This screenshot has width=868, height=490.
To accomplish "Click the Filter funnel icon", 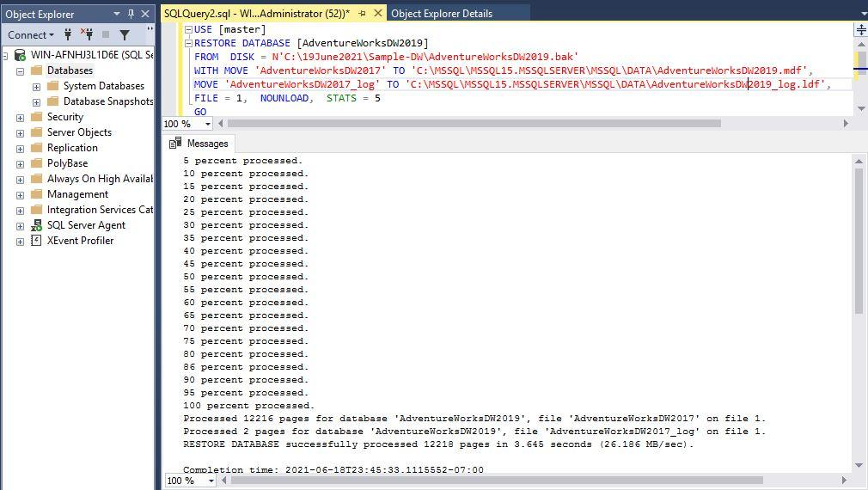I will [x=125, y=35].
